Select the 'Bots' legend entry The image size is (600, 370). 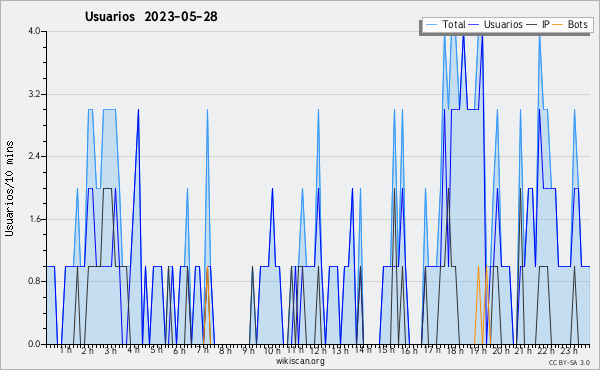click(577, 25)
